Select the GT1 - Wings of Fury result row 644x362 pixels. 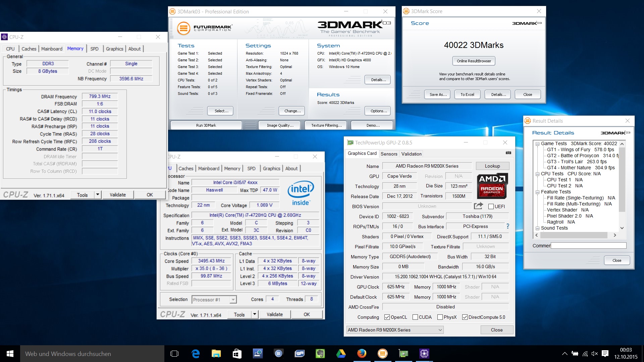tap(580, 149)
